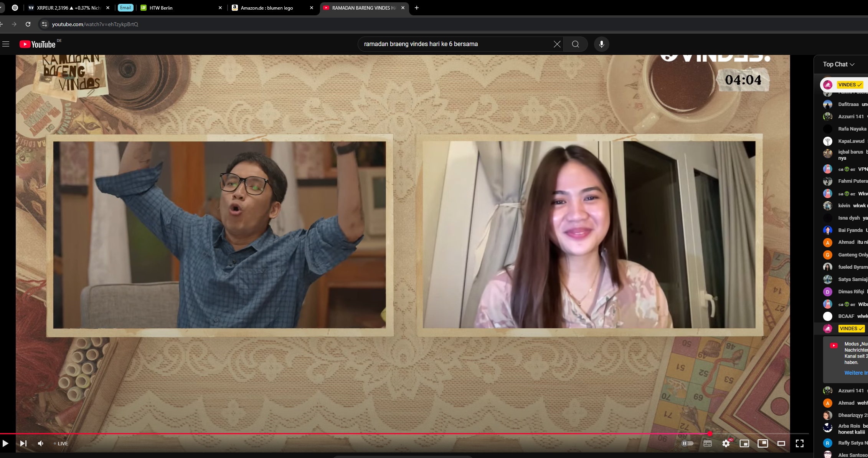This screenshot has height=458, width=868.
Task: Close the Amazon.de tab
Action: [x=311, y=8]
